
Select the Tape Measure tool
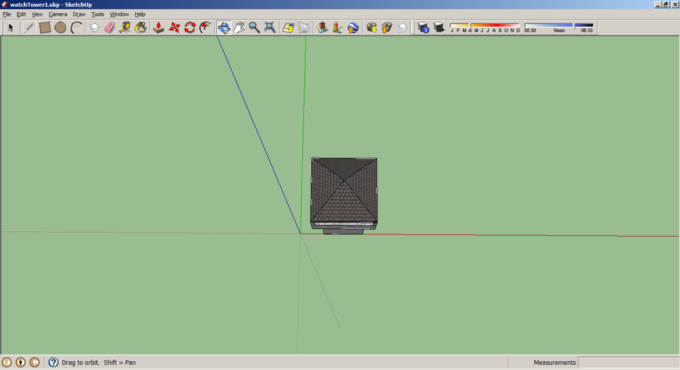tap(125, 28)
